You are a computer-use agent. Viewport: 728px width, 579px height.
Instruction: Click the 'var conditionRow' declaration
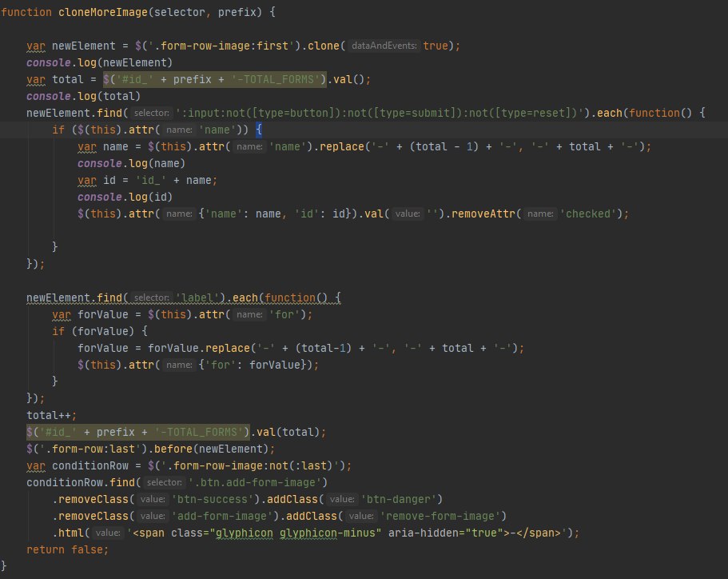click(x=77, y=465)
